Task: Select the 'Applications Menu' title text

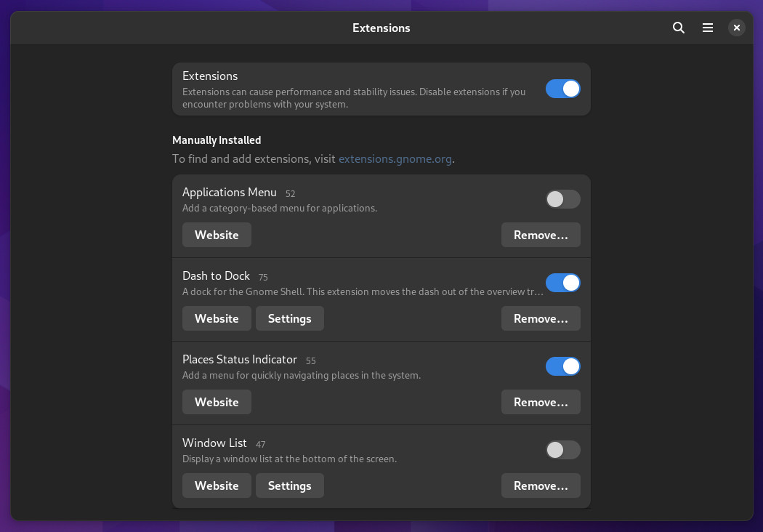Action: click(x=229, y=193)
